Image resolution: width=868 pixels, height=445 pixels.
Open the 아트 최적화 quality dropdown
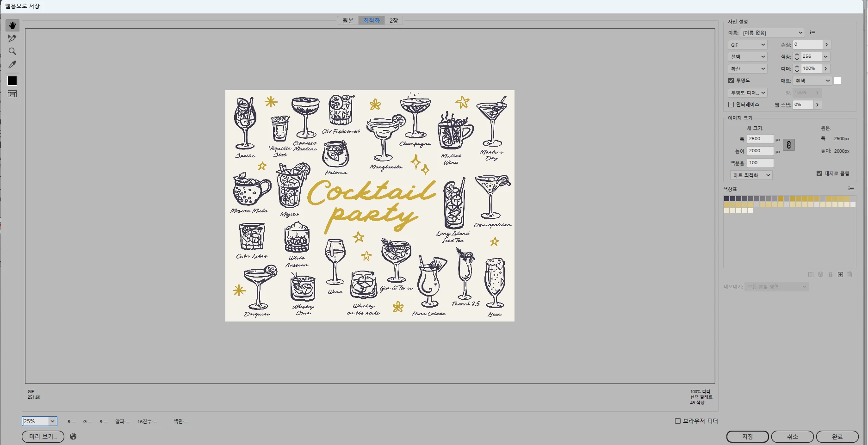tap(751, 175)
